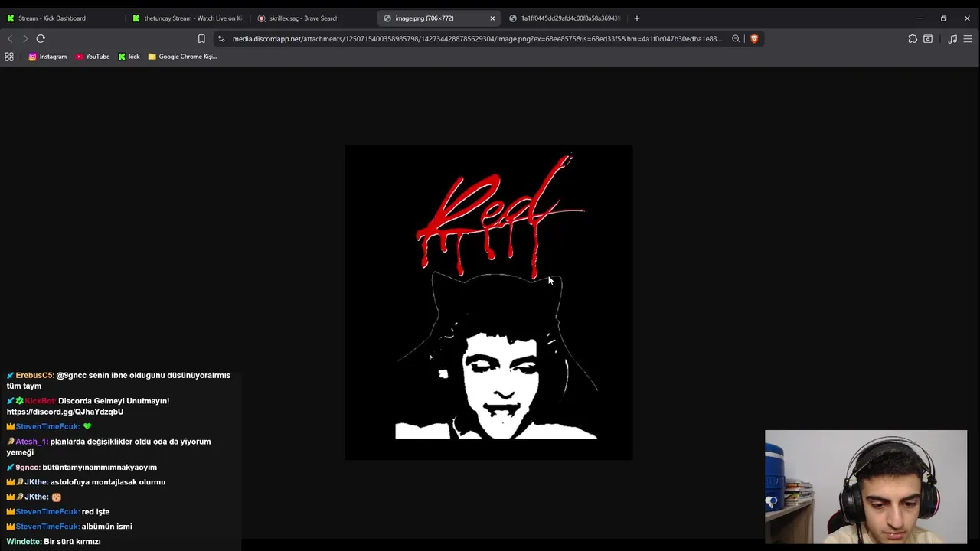980x551 pixels.
Task: Click the zoom magnifier icon in address bar
Action: pos(736,39)
